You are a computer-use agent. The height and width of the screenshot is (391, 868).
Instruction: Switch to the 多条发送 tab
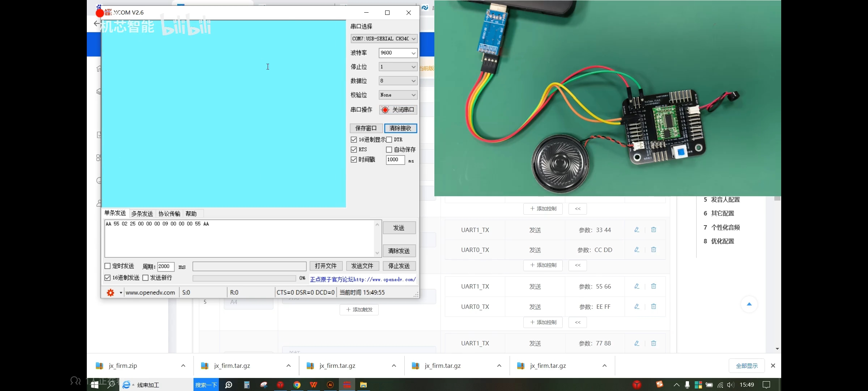tap(142, 214)
